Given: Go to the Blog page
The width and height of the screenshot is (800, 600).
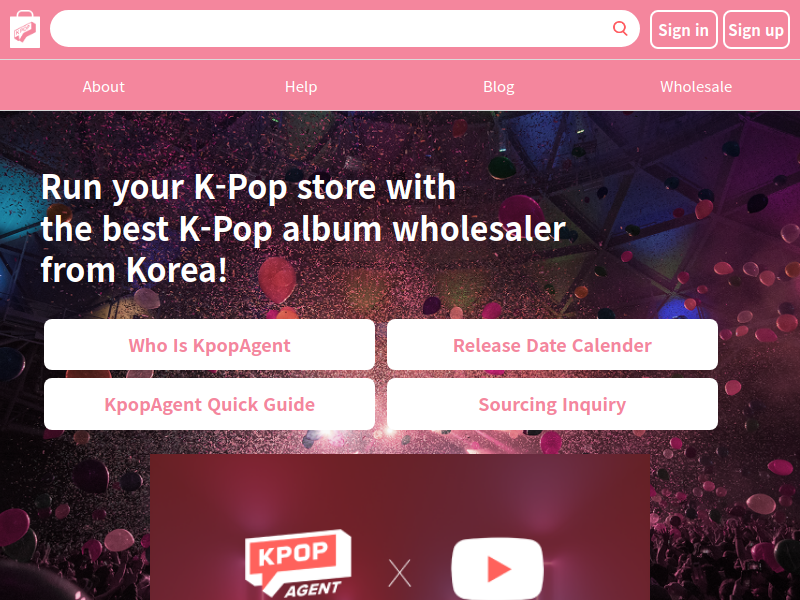Looking at the screenshot, I should click(498, 87).
